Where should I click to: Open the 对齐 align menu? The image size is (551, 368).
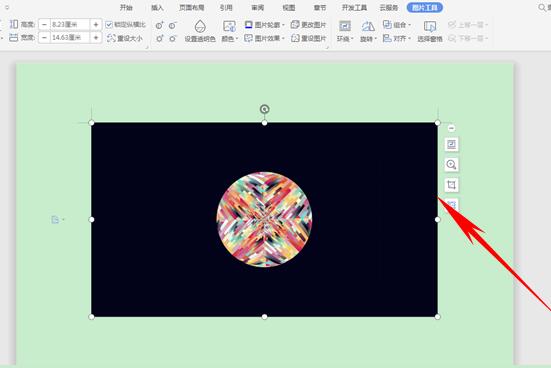(397, 38)
